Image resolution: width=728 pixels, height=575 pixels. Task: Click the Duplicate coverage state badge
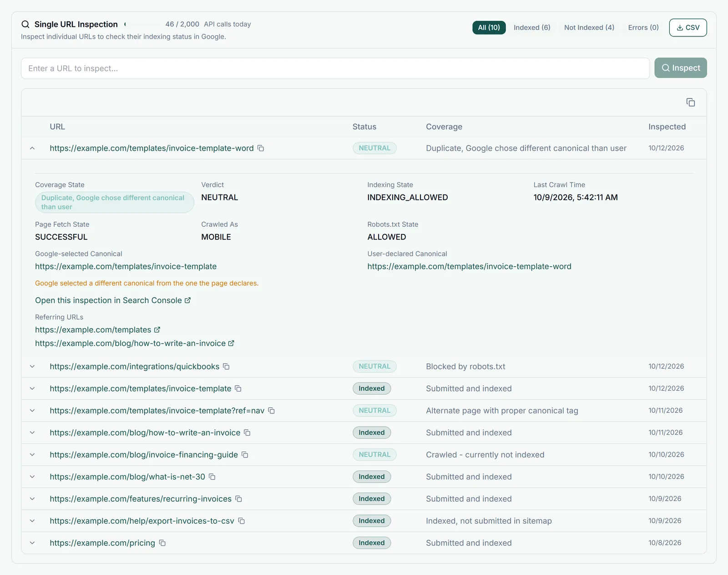(x=115, y=203)
